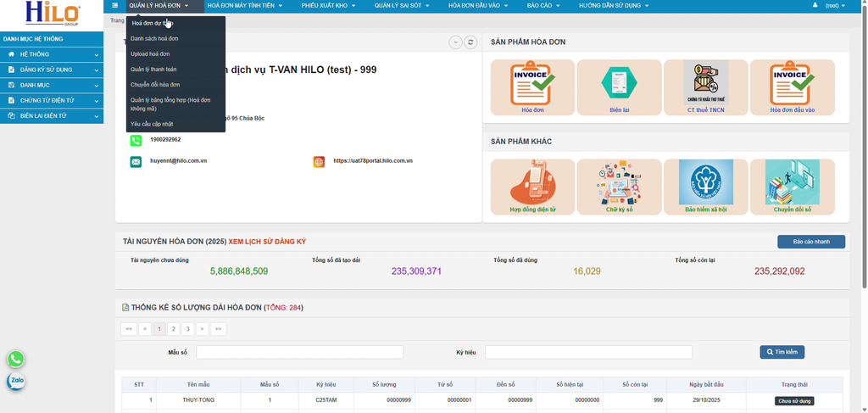Click the Biên lai receipt icon
This screenshot has height=413, width=868.
[x=620, y=87]
